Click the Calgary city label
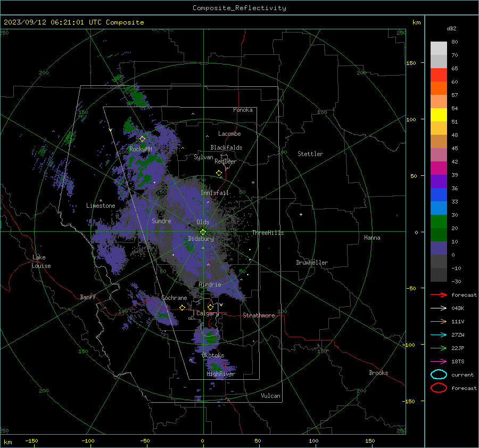Viewport: 479px width, 448px height. (208, 313)
